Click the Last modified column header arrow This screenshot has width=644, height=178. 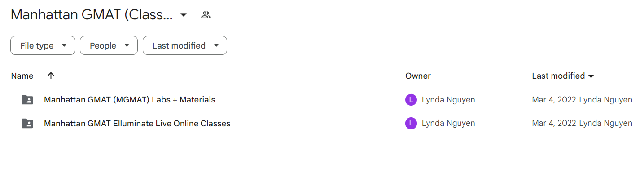pyautogui.click(x=591, y=76)
